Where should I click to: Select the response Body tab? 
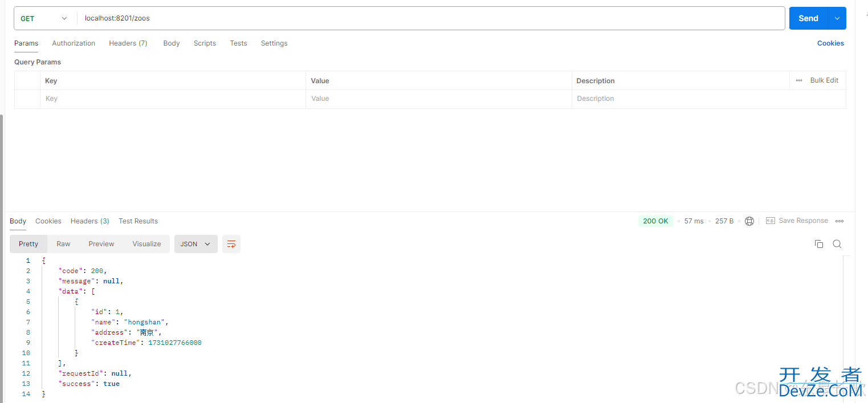[x=18, y=221]
